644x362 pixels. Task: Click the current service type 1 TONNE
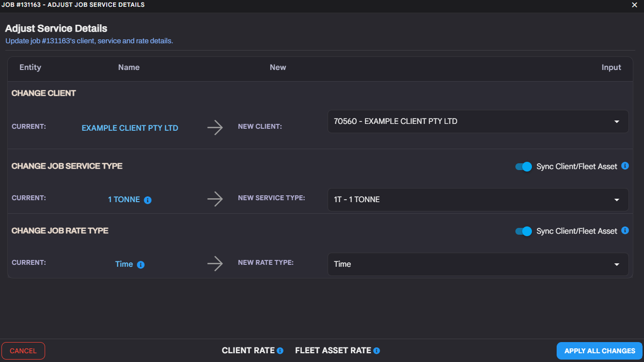(124, 200)
